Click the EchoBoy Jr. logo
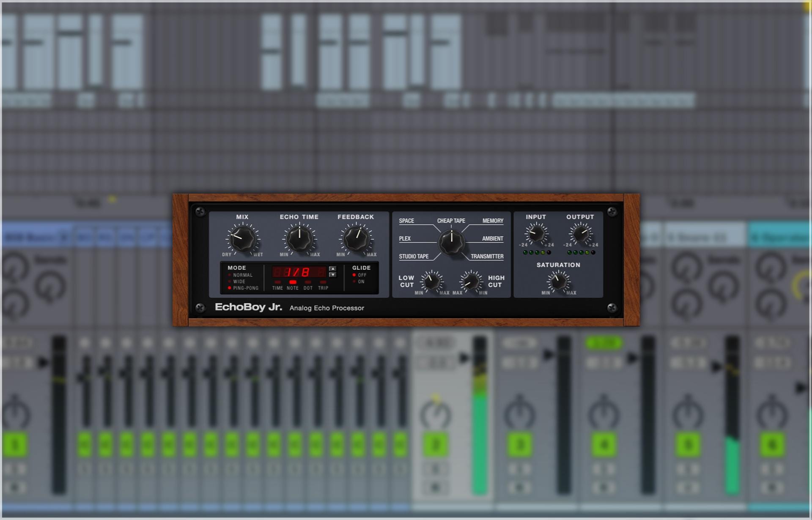 [248, 307]
